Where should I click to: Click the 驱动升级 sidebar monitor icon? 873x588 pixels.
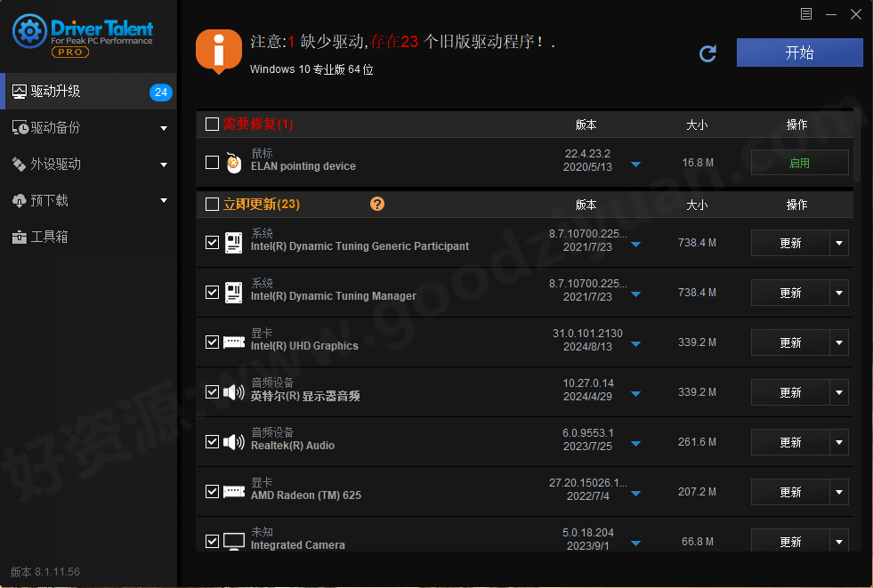[x=21, y=91]
